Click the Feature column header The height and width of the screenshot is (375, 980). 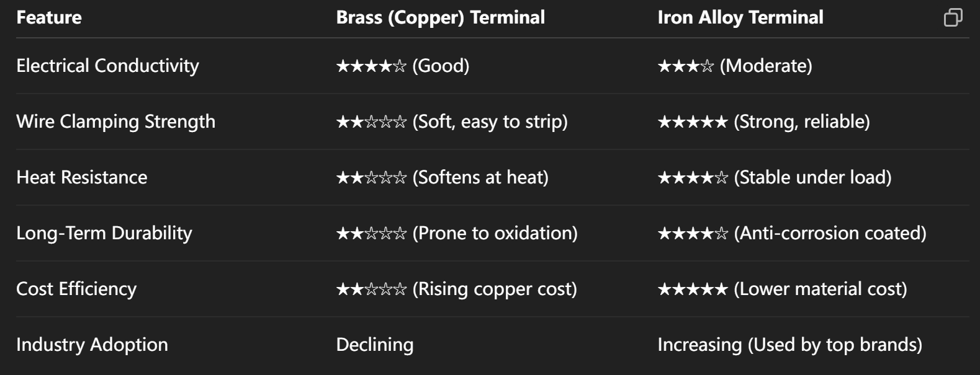point(49,17)
